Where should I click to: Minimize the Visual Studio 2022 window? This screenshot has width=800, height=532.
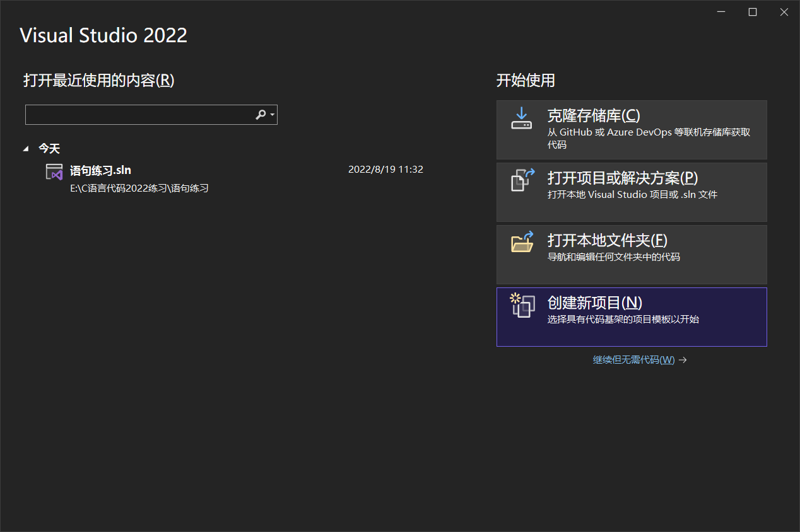pyautogui.click(x=721, y=12)
